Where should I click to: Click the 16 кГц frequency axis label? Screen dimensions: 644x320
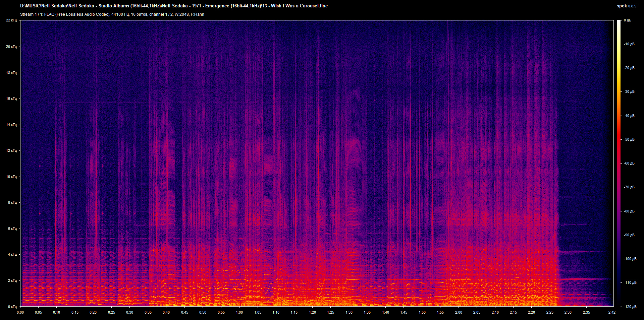point(11,99)
